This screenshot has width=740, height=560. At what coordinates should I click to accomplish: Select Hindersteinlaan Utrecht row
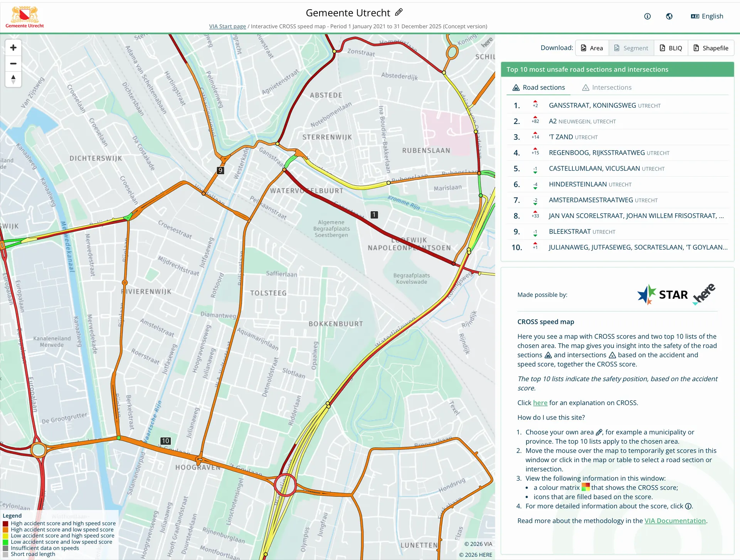tap(618, 184)
